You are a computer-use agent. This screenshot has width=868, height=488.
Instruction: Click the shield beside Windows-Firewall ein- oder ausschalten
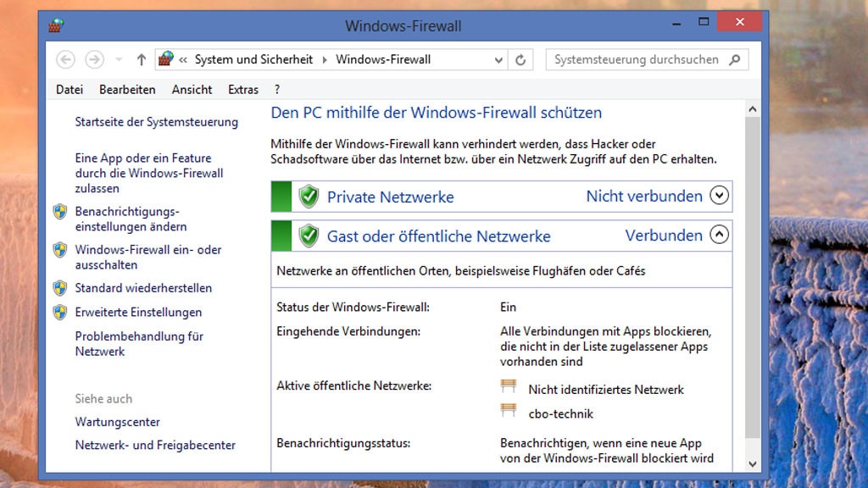pos(60,251)
